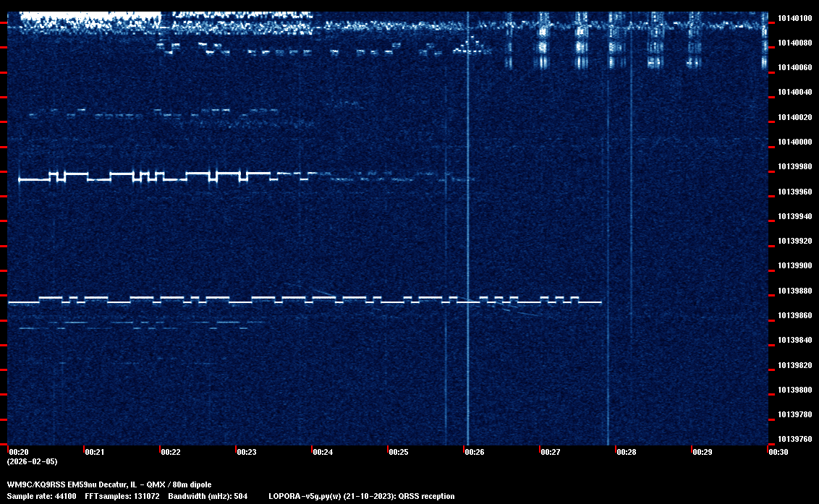Click the bright vertical line at 00:26
819x504 pixels.
click(467, 217)
